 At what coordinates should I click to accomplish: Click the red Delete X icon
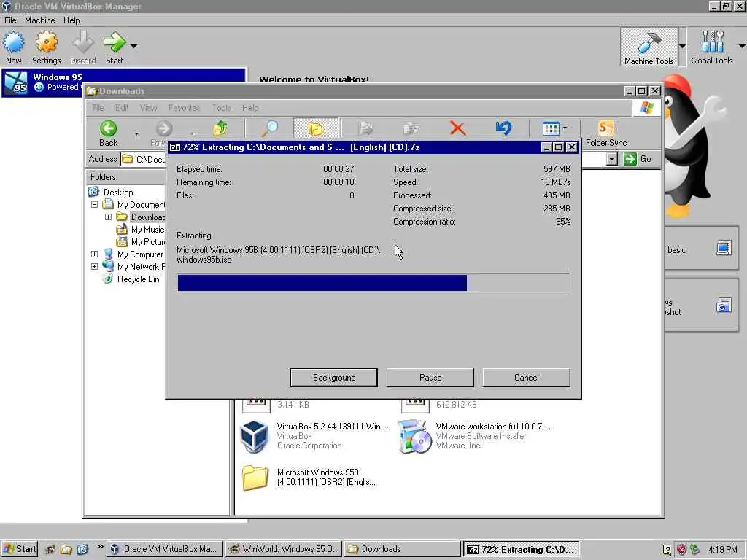[x=457, y=128]
